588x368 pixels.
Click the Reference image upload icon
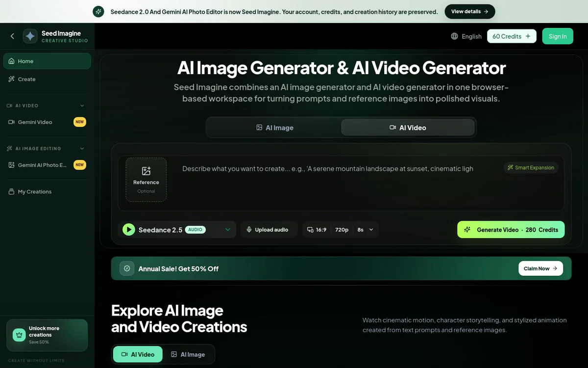click(x=146, y=171)
